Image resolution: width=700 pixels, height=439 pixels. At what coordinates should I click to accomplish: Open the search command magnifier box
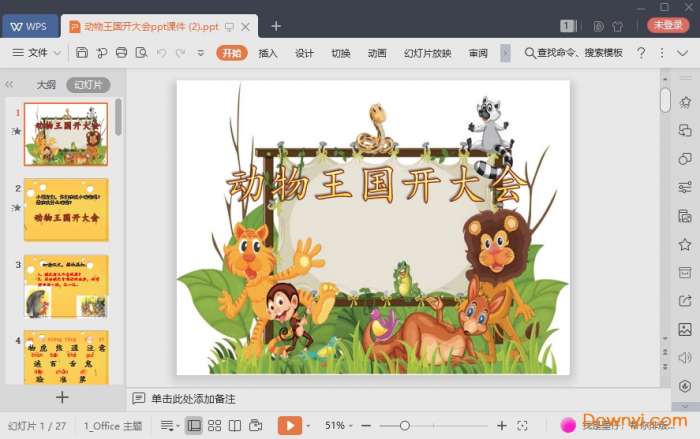574,53
